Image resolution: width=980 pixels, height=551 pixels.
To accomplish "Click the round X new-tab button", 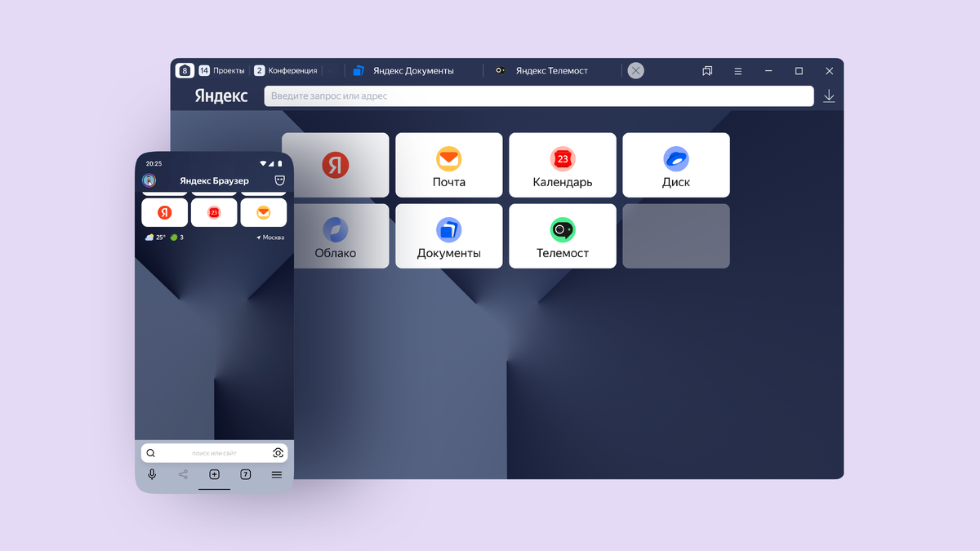I will [x=636, y=71].
